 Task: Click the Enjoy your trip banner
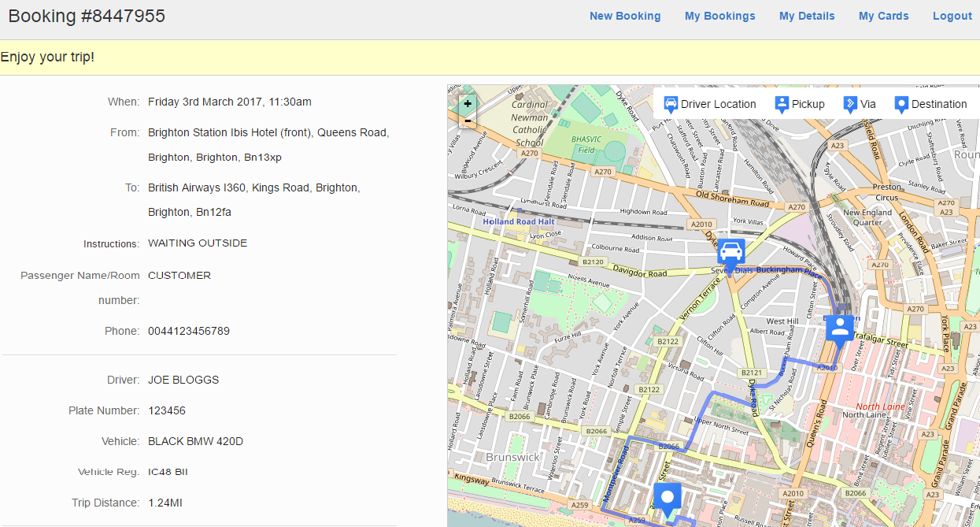pos(47,57)
